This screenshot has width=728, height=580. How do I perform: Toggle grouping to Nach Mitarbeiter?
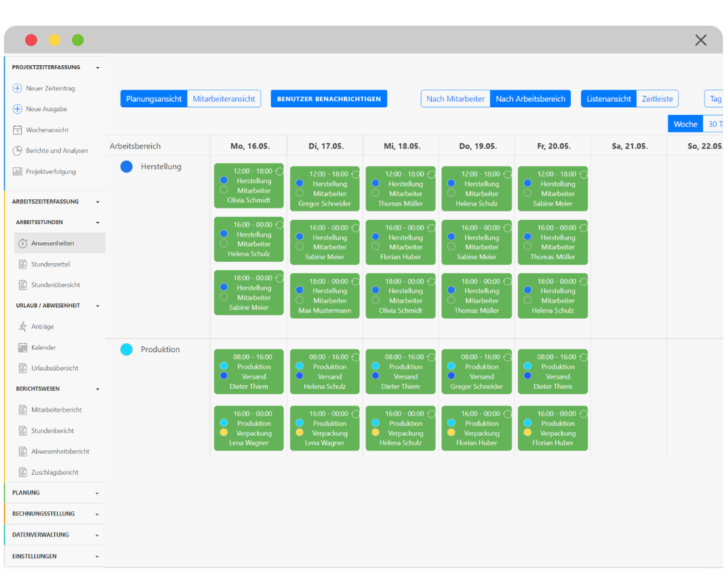point(456,99)
